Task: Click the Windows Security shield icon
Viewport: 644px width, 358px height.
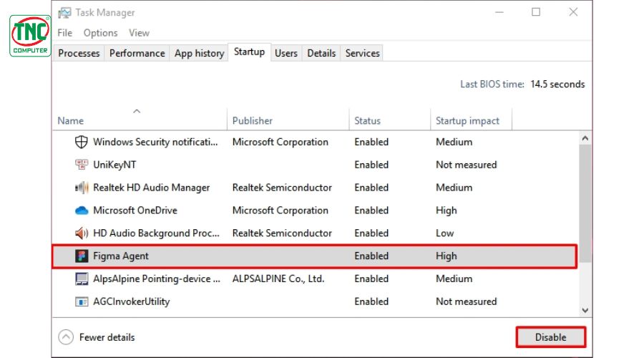Action: click(x=82, y=142)
